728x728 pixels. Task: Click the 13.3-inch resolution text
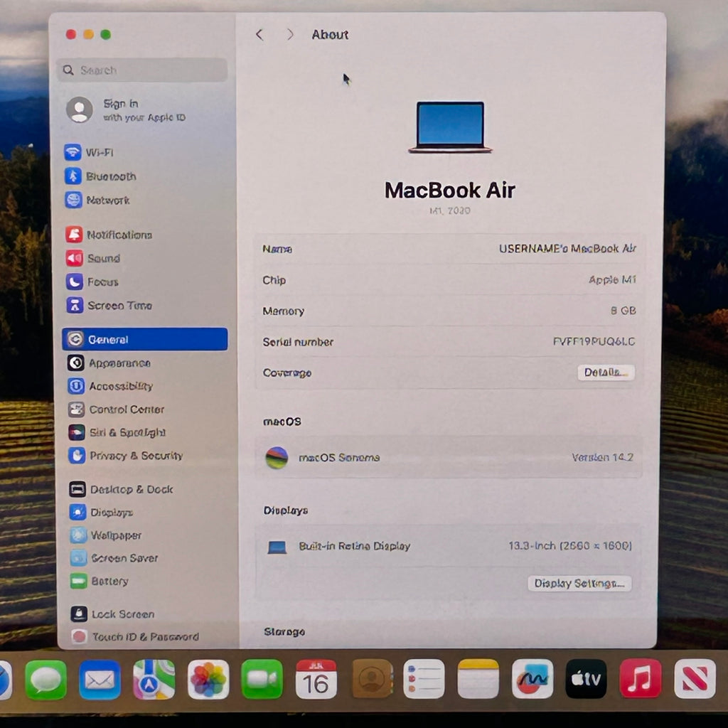570,546
